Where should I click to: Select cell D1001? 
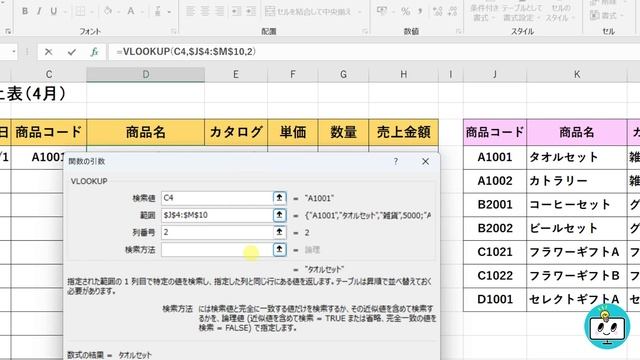point(495,299)
